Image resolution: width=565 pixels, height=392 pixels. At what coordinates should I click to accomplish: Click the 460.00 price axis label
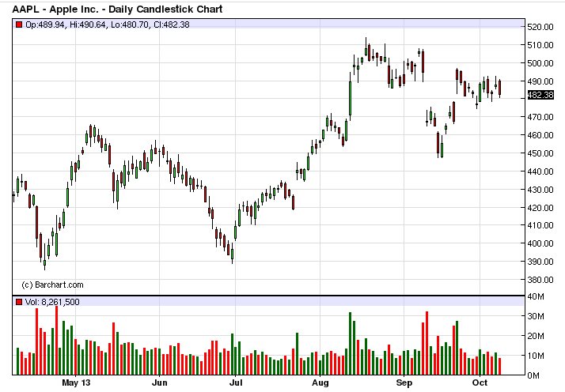click(x=540, y=135)
